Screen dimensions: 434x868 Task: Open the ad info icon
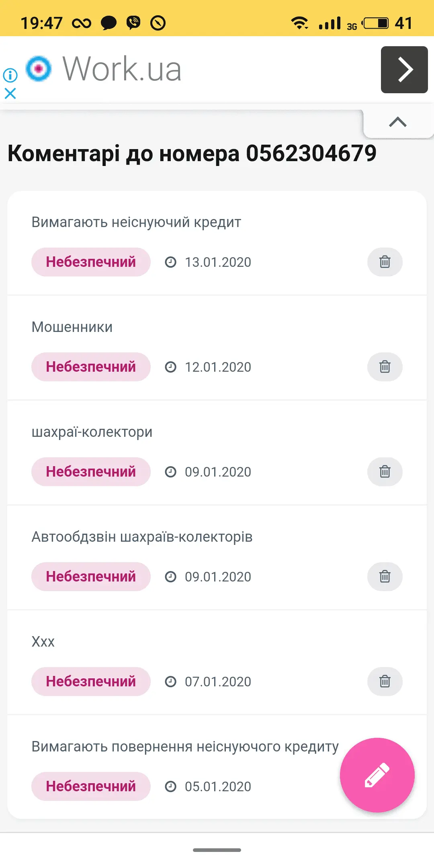(10, 75)
